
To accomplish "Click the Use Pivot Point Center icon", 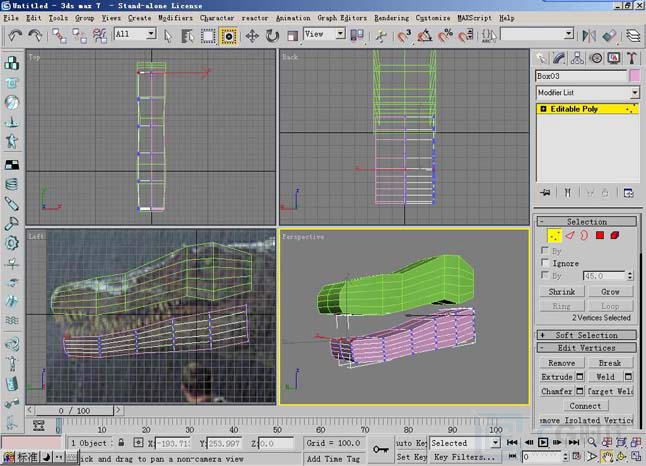I will (x=357, y=36).
